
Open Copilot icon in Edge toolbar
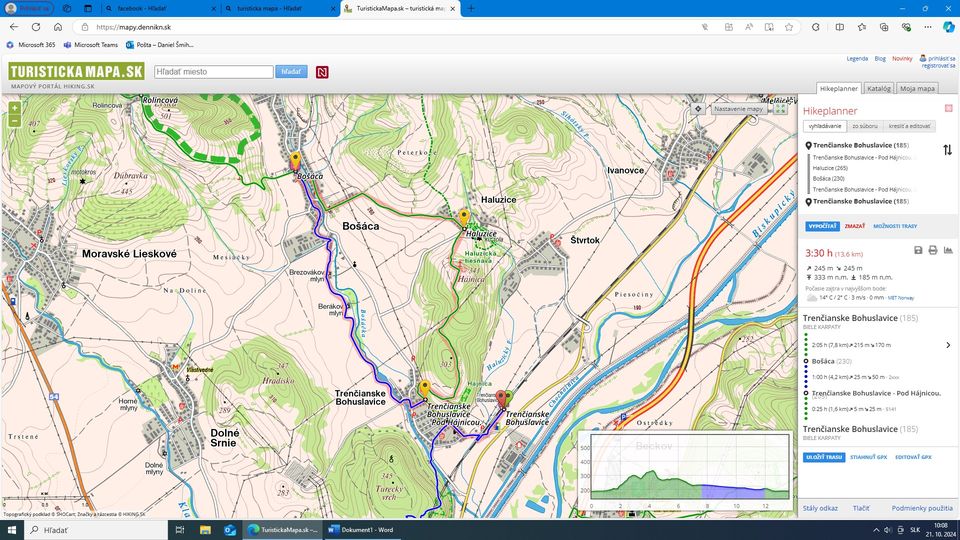pos(948,27)
